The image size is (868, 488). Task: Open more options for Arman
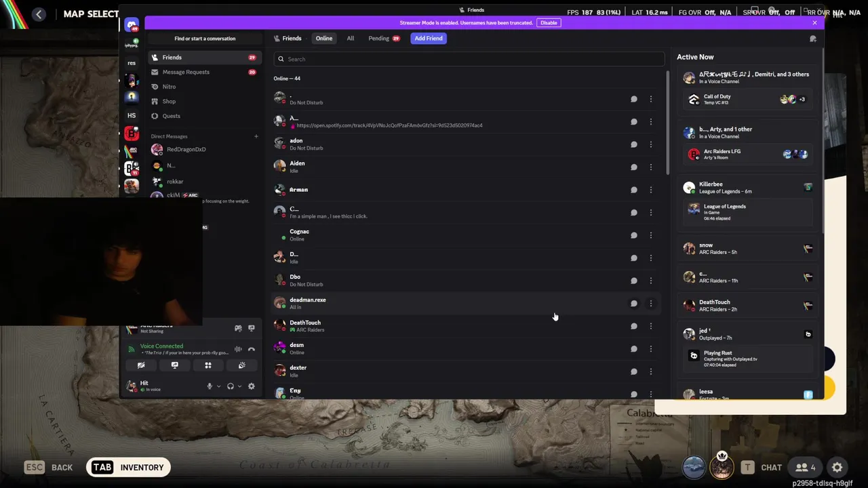(651, 190)
